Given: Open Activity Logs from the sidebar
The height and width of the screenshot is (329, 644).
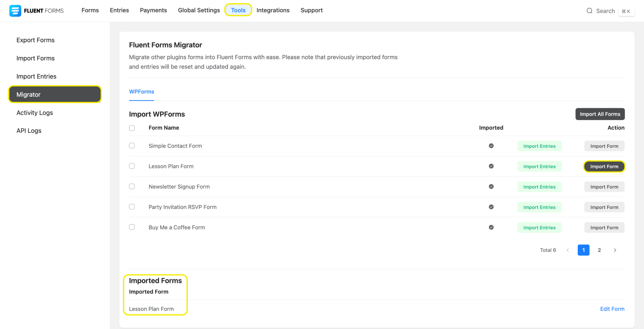Looking at the screenshot, I should [34, 113].
